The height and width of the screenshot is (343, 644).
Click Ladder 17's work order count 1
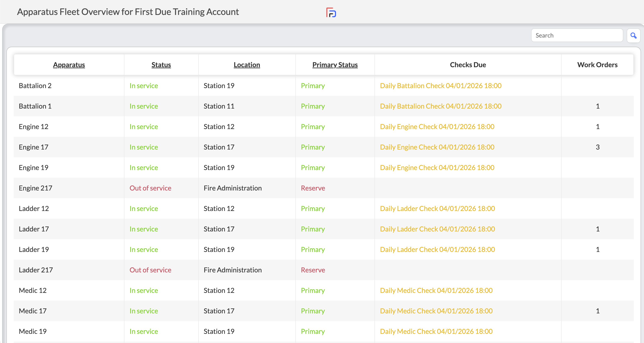597,229
